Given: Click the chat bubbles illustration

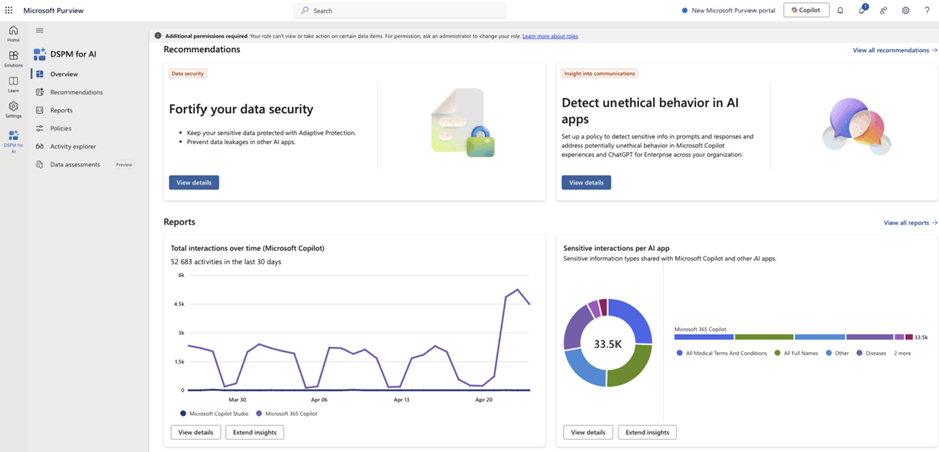Looking at the screenshot, I should [856, 125].
